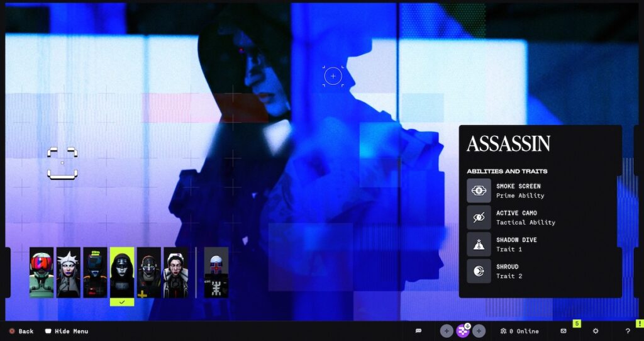Select the red-visor green-armor character portrait

pyautogui.click(x=42, y=272)
